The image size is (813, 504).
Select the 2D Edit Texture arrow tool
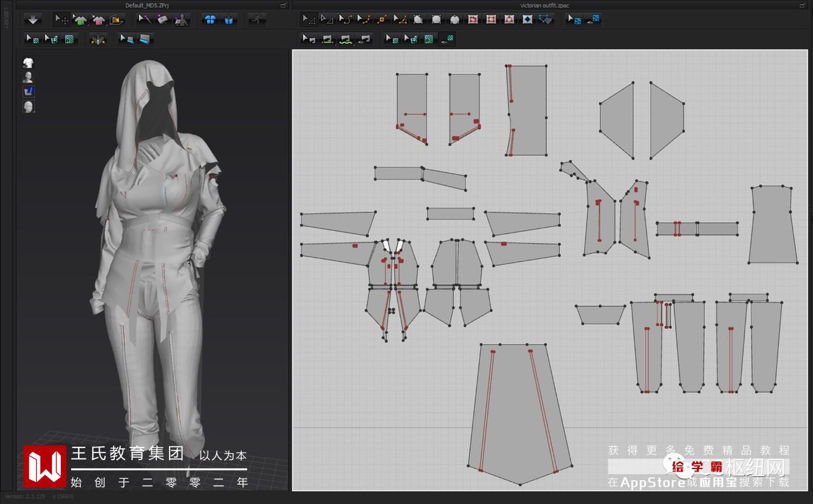tap(393, 39)
